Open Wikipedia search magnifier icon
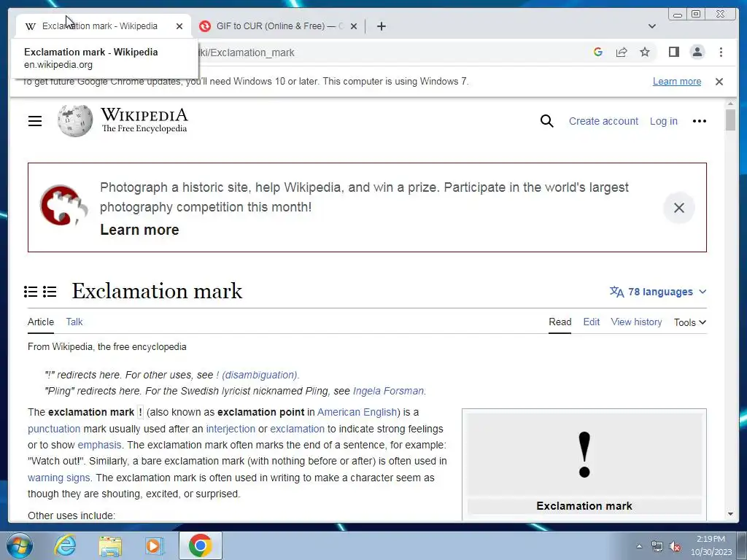The width and height of the screenshot is (747, 560). coord(547,121)
